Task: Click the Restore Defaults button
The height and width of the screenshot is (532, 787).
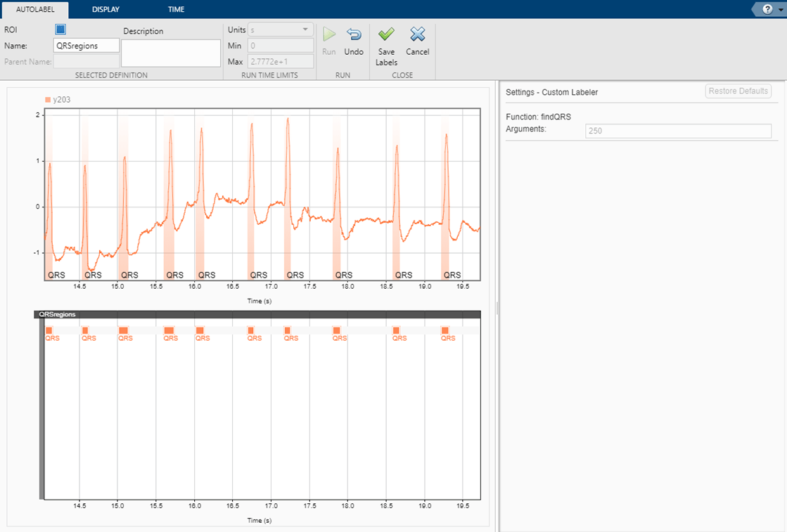Action: click(x=738, y=91)
